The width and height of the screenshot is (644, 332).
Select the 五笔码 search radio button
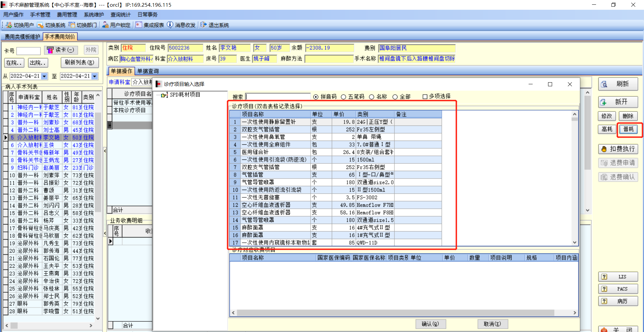[x=343, y=97]
